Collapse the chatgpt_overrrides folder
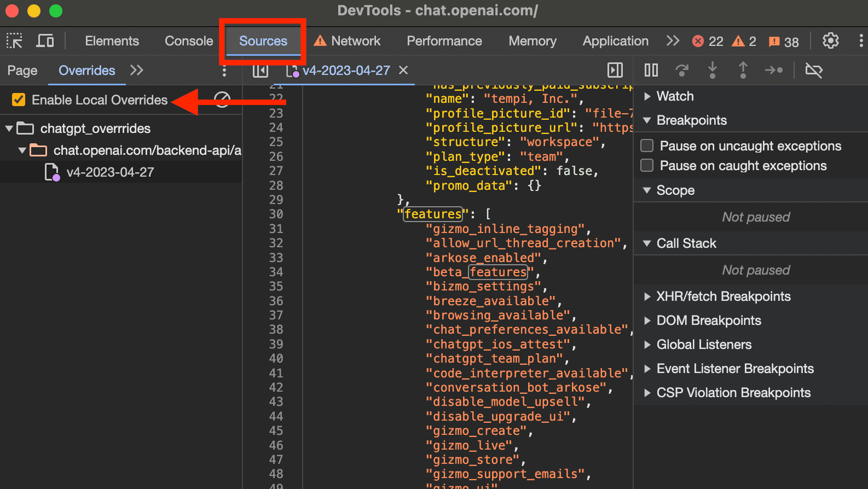This screenshot has height=489, width=868. (x=9, y=129)
